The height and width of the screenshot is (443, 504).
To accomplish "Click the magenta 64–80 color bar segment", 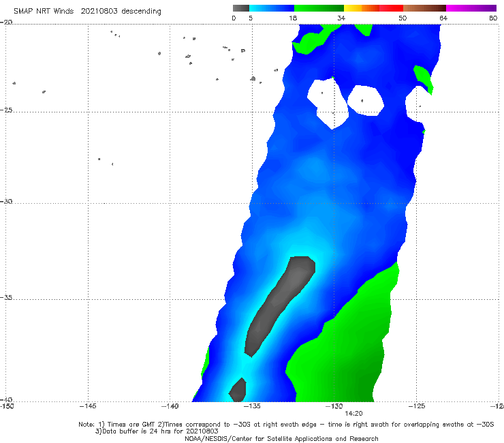I will click(x=471, y=8).
